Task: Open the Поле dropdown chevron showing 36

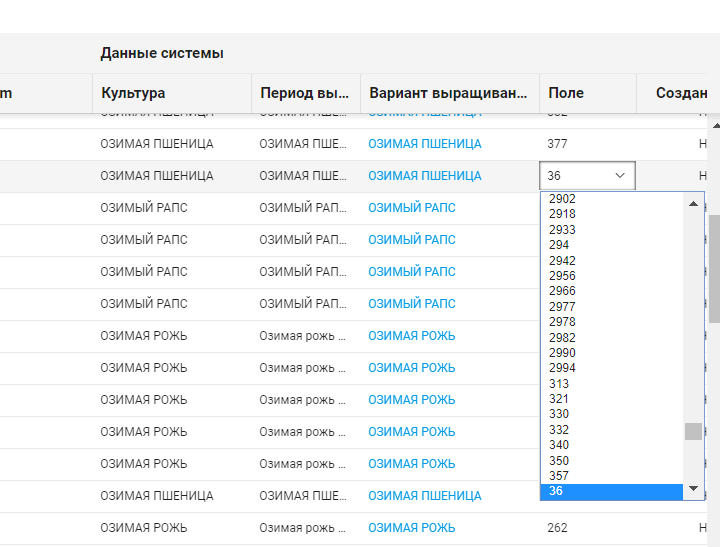Action: (619, 176)
